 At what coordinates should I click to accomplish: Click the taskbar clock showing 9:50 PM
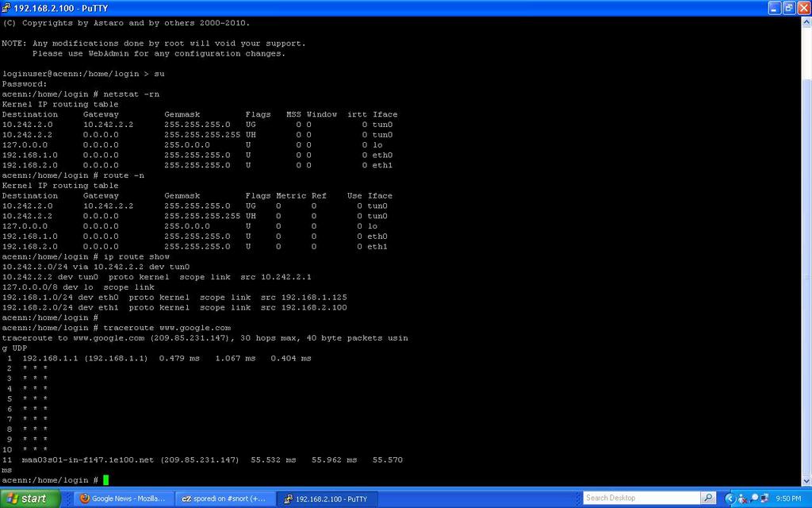coord(790,498)
